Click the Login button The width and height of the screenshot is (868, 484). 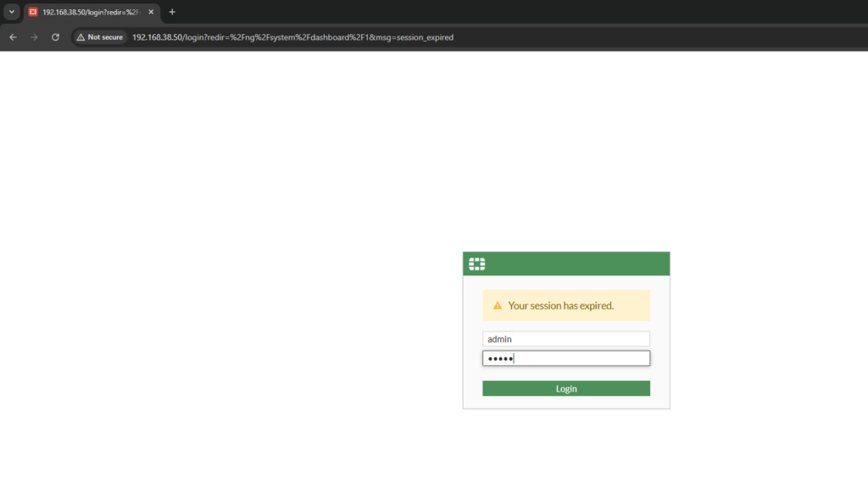(x=565, y=388)
